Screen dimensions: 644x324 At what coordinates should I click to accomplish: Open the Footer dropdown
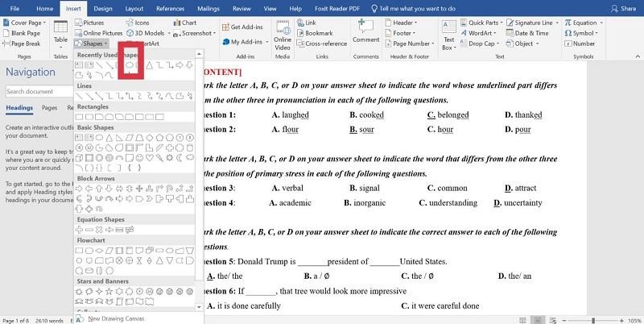(x=400, y=33)
